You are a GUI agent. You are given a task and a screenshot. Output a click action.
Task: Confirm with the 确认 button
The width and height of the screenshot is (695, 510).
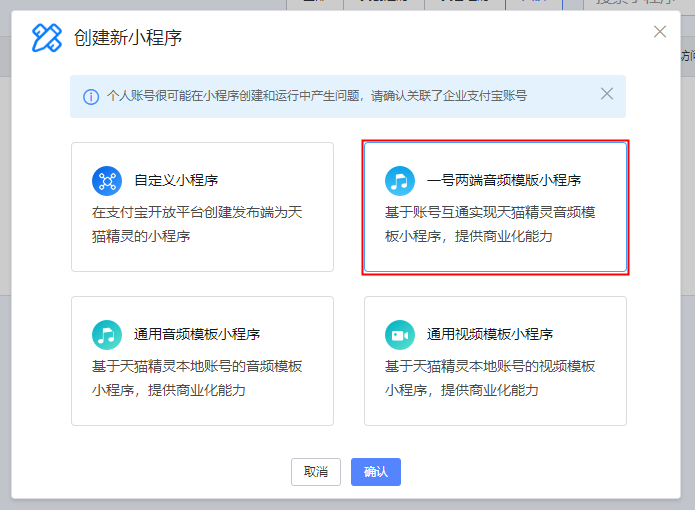click(x=376, y=472)
